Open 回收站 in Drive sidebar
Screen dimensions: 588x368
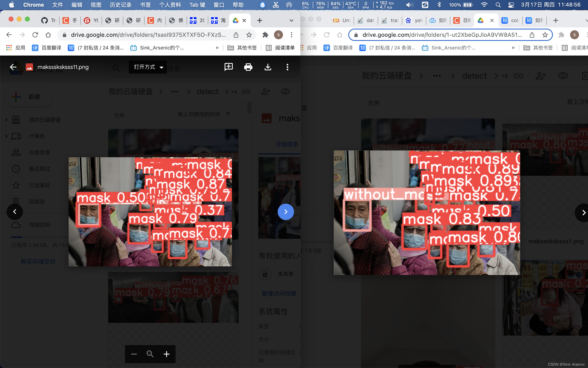click(37, 202)
